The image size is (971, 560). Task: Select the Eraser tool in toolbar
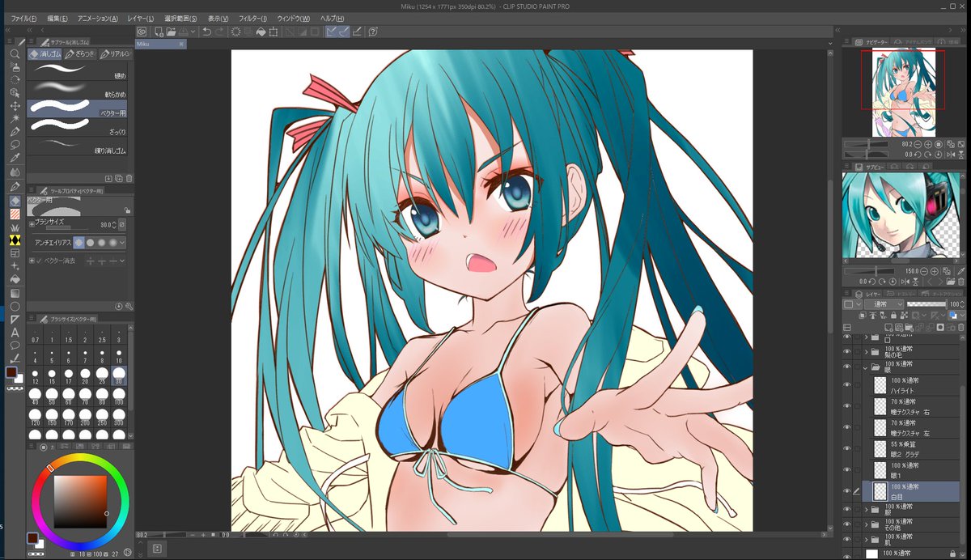[15, 201]
